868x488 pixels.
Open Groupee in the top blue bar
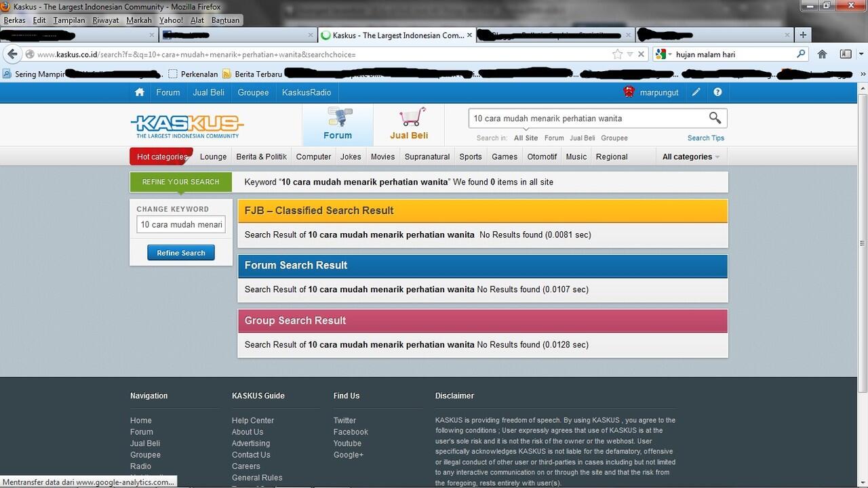(253, 92)
